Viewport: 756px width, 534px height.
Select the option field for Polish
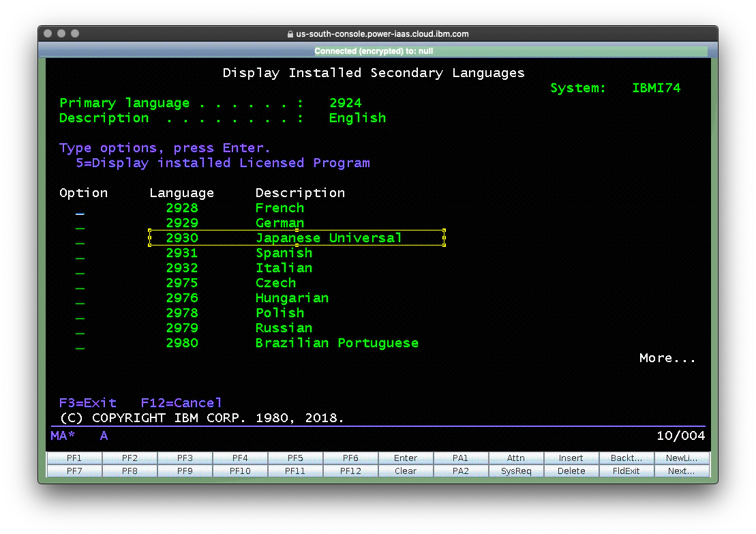[80, 313]
